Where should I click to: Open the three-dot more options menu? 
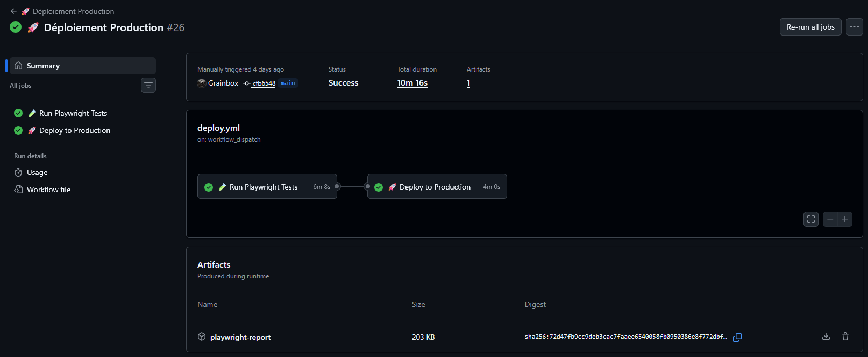coord(854,27)
